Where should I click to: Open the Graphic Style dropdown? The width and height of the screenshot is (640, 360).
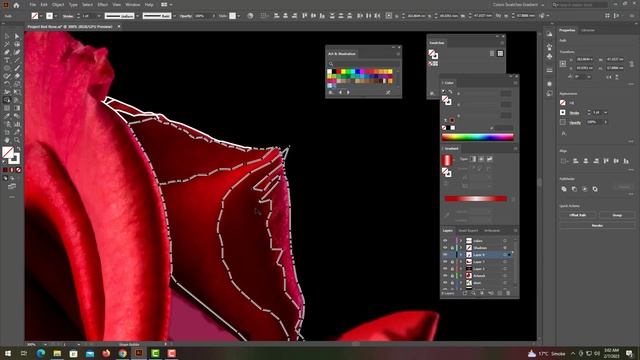pos(239,16)
